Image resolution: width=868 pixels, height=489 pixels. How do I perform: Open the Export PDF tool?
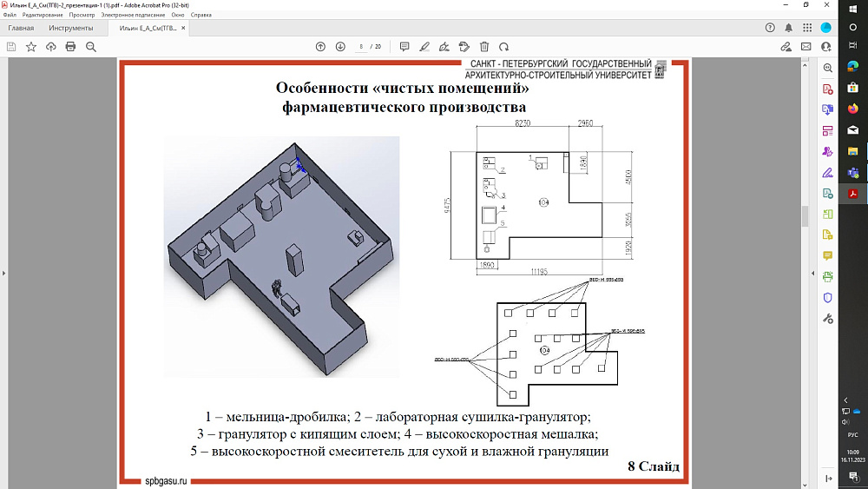pyautogui.click(x=827, y=194)
